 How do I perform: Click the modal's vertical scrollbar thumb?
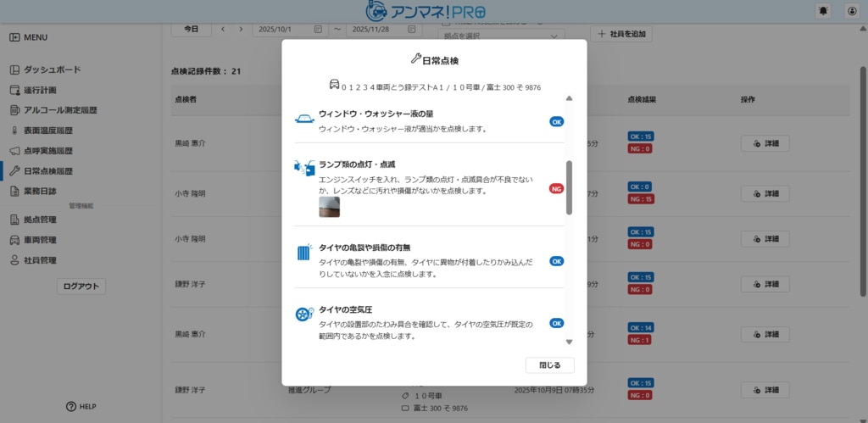coord(569,186)
